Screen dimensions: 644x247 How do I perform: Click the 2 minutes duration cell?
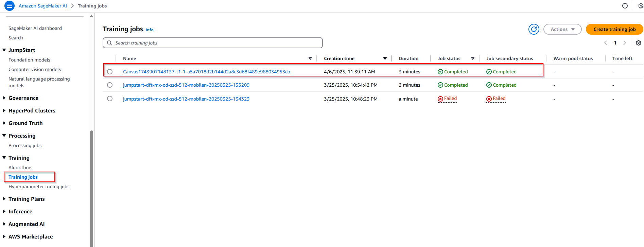[410, 85]
